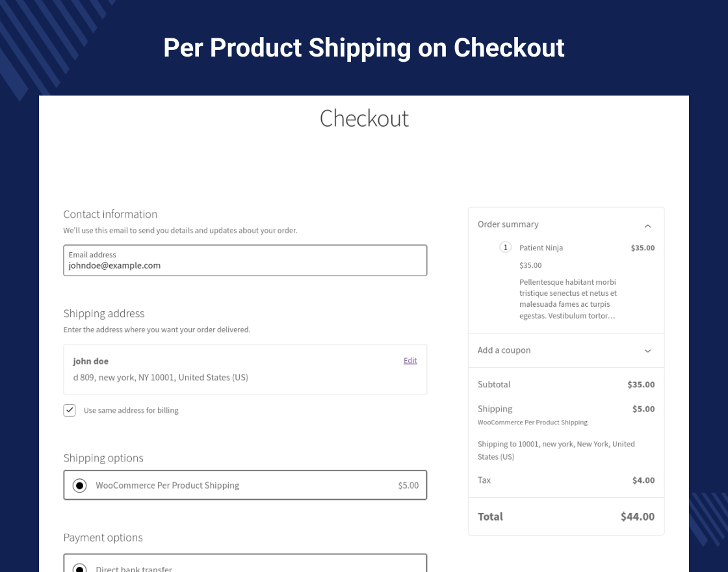
Task: Click the $5.00 shipping option price
Action: (x=408, y=486)
